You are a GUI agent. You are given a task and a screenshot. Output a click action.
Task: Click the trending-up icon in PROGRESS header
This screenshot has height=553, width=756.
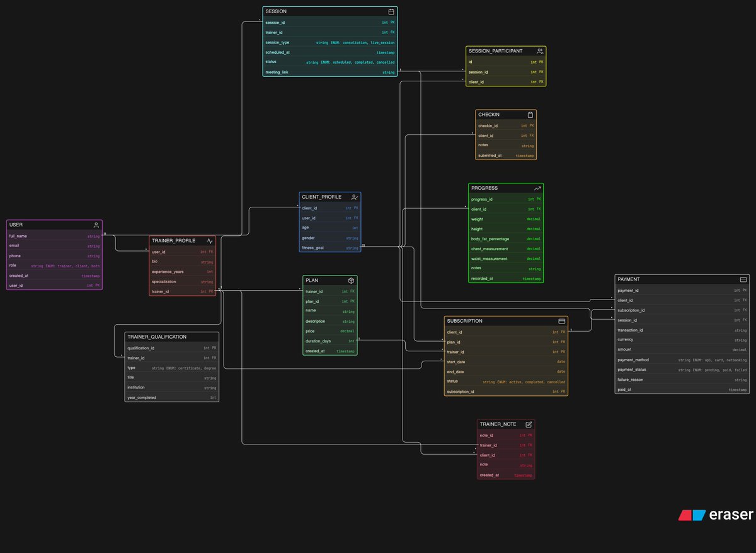click(537, 188)
